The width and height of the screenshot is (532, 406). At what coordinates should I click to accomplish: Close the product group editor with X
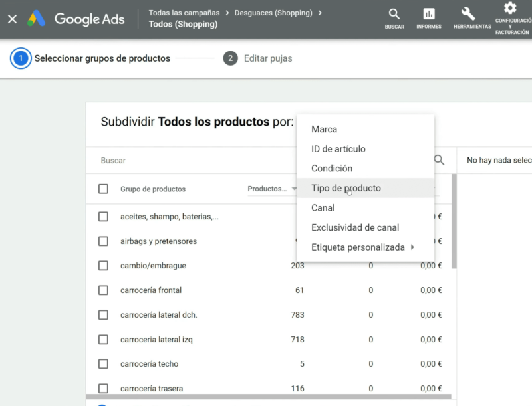(12, 19)
